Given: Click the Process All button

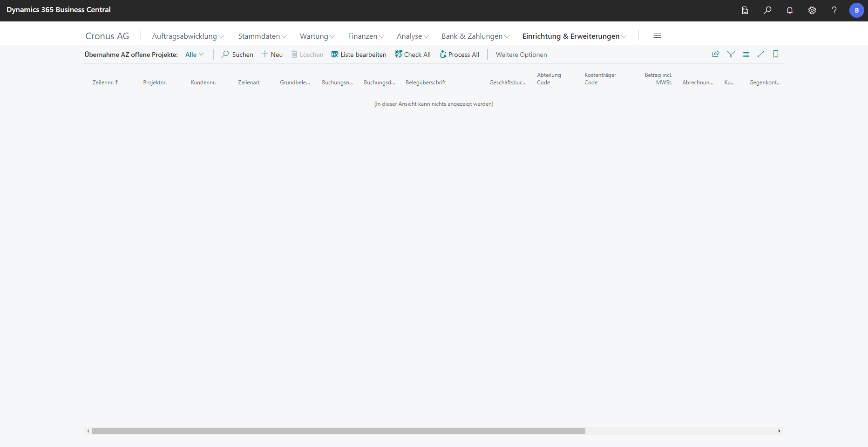Looking at the screenshot, I should pos(459,55).
